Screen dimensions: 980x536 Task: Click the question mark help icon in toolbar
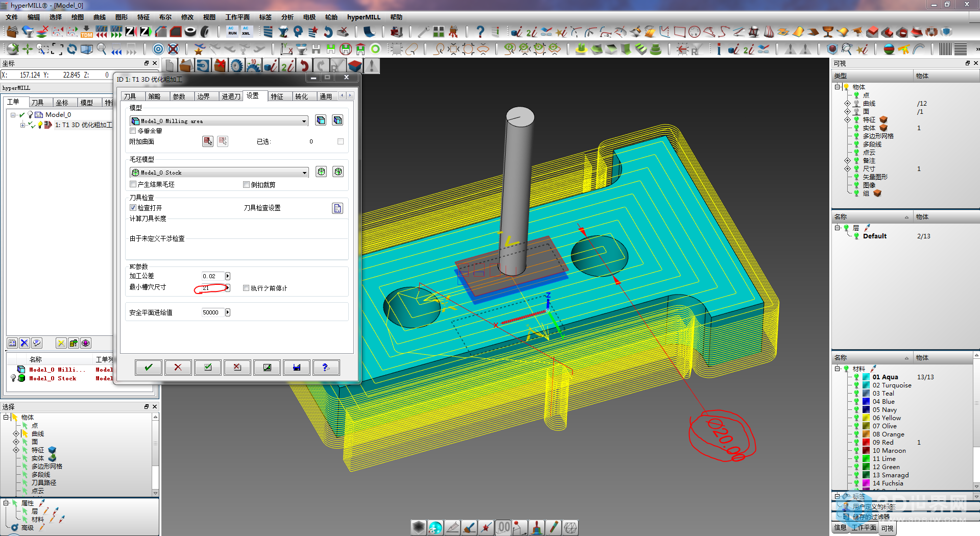[x=480, y=32]
